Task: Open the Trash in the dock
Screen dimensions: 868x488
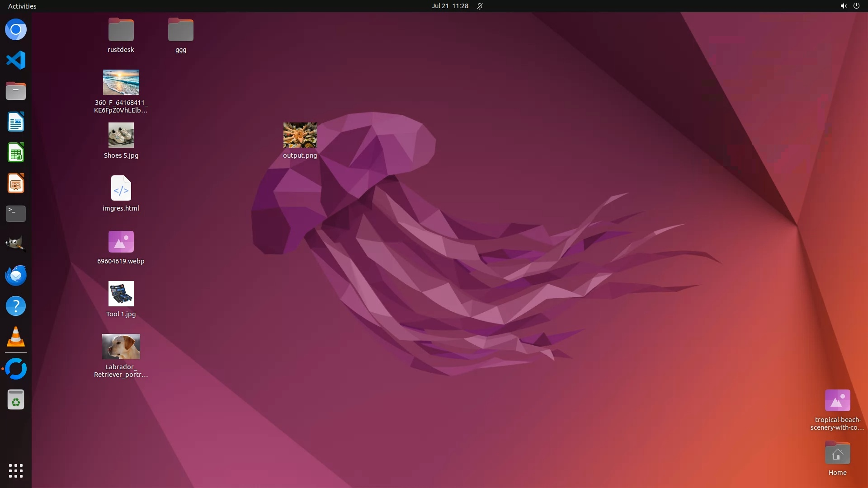Action: click(16, 400)
